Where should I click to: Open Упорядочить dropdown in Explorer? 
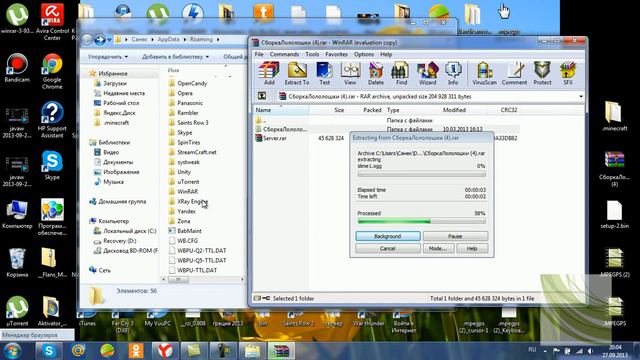pos(108,56)
